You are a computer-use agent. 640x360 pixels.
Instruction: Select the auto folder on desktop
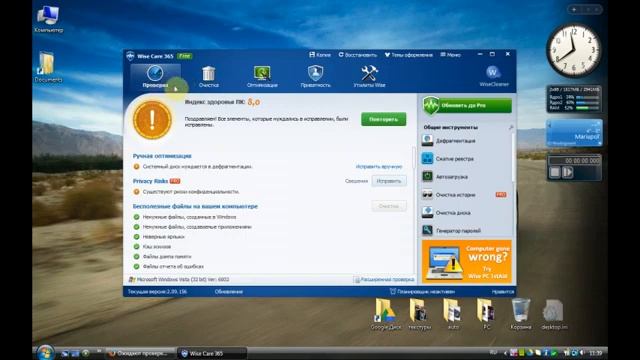coord(453,314)
